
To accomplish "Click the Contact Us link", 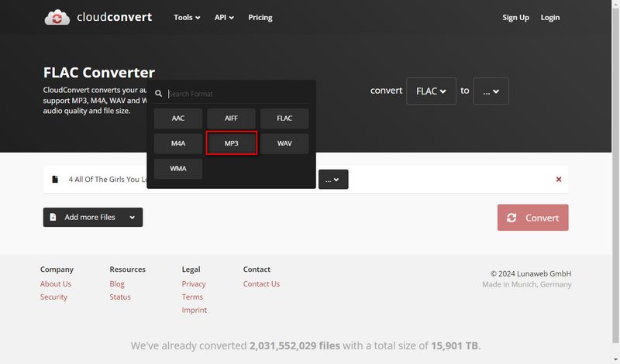I will click(x=261, y=283).
